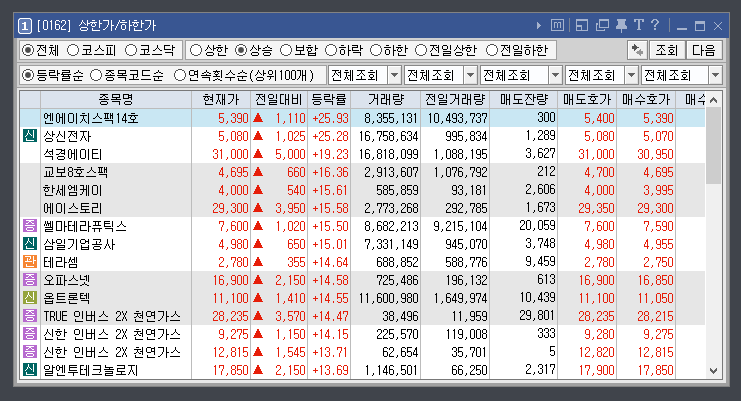Screen dimensions: 741x401
Task: Open the fourth 전체조회 dropdown
Action: tap(602, 75)
